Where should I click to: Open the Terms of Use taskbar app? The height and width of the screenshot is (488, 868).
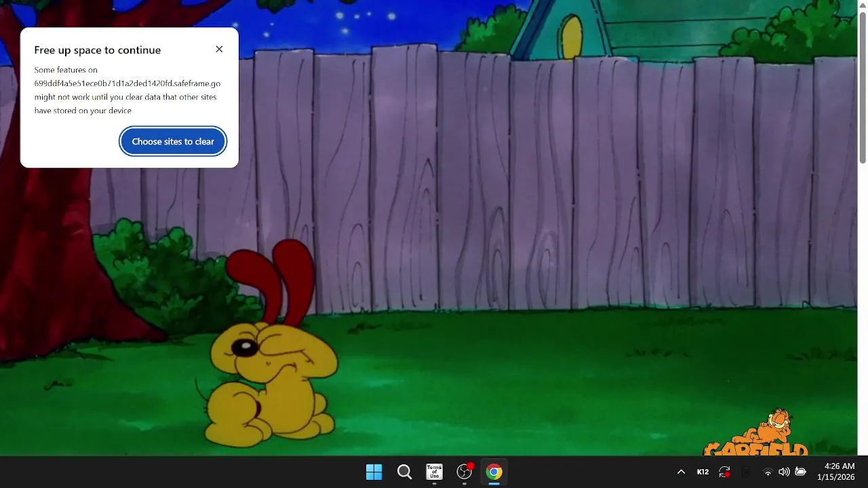pyautogui.click(x=434, y=472)
